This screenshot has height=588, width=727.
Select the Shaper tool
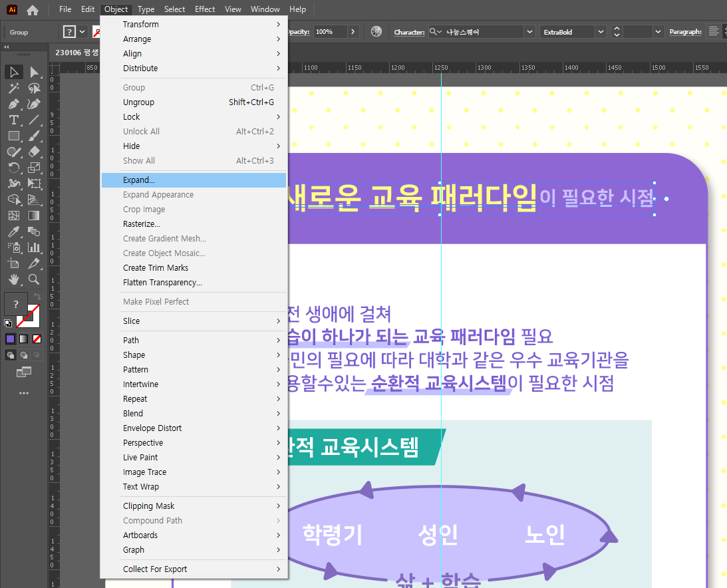coord(14,152)
